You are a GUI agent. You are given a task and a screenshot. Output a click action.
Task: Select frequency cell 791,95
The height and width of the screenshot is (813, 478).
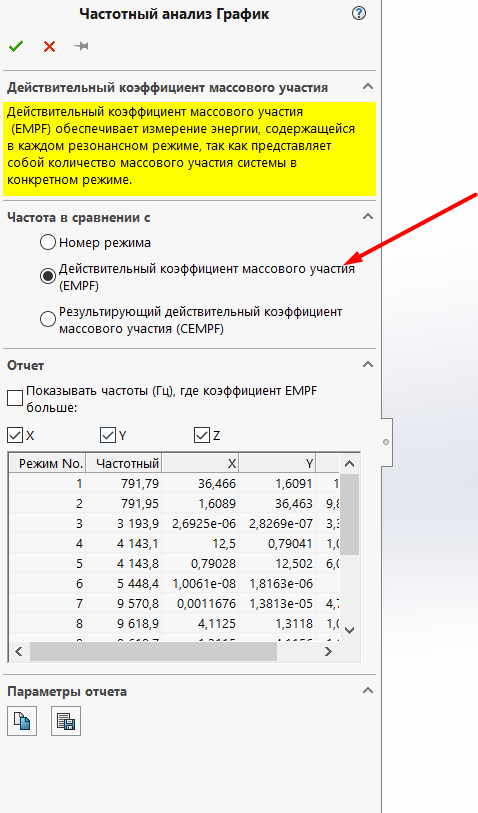[x=123, y=503]
